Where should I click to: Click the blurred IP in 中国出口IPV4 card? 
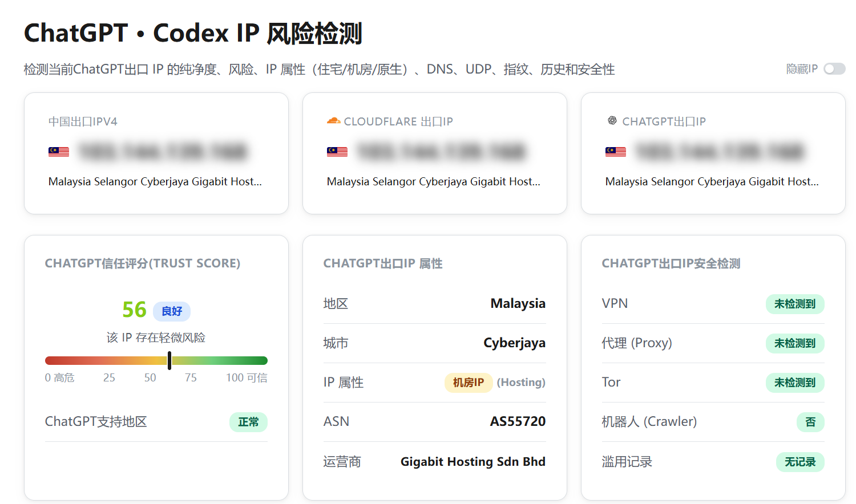point(163,152)
